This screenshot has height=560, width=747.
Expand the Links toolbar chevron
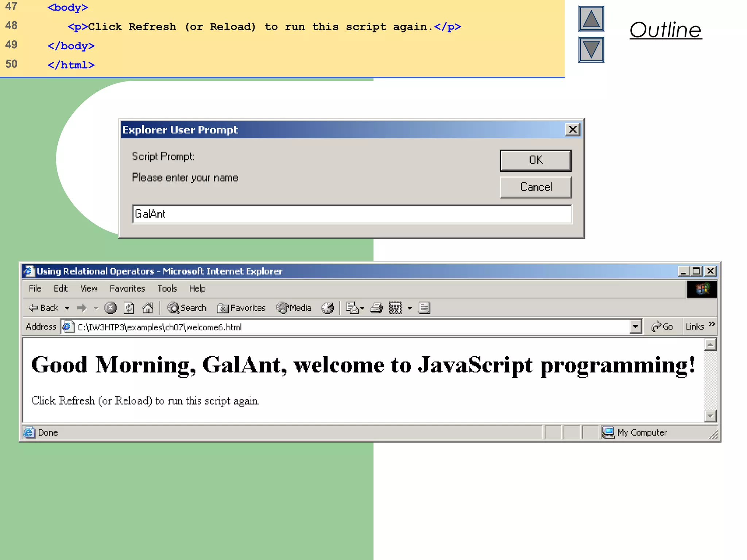click(712, 324)
